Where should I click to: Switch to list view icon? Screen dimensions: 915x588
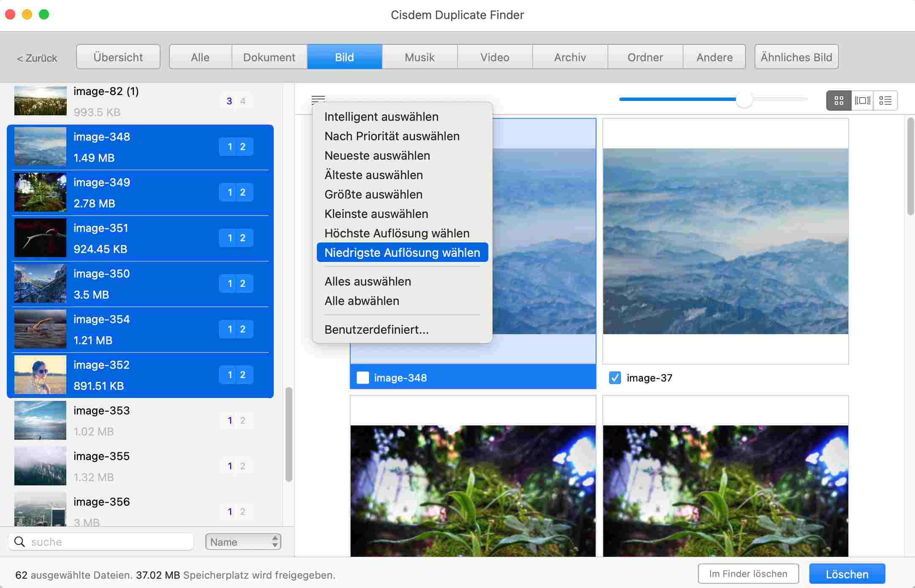885,101
